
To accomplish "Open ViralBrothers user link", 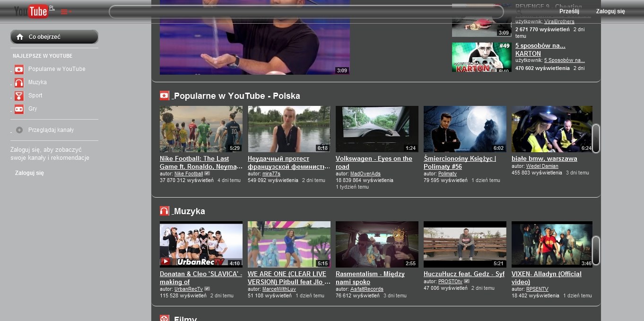I will point(559,21).
